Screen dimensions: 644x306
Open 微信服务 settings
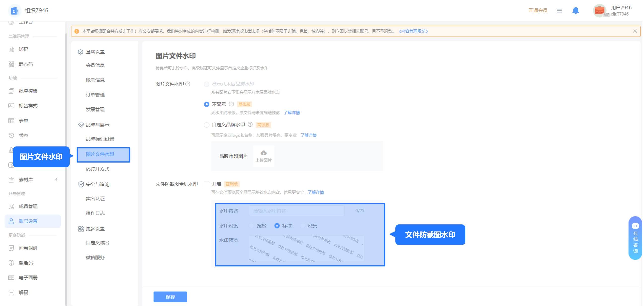point(95,257)
